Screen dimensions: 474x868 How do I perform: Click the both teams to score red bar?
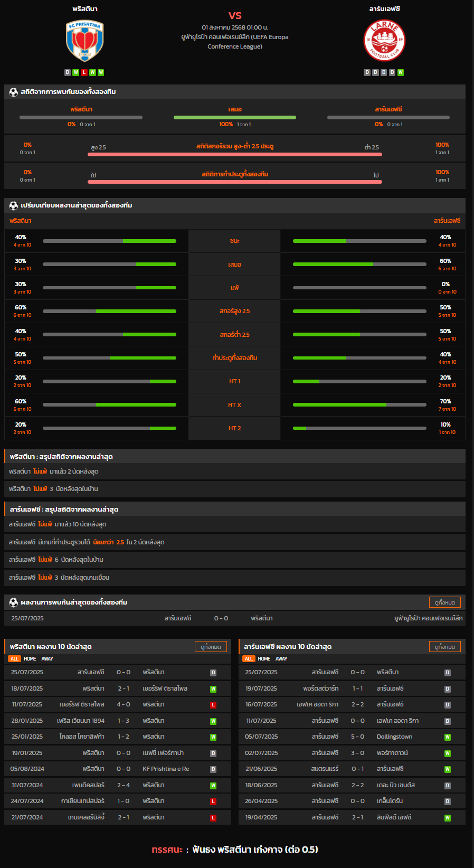click(x=235, y=182)
